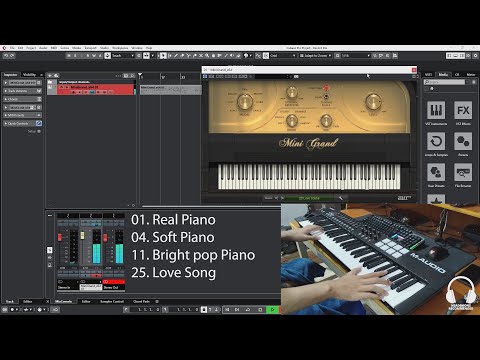Select the MiniGrand MIDI event in timeline
480x360 pixels.
(x=170, y=89)
